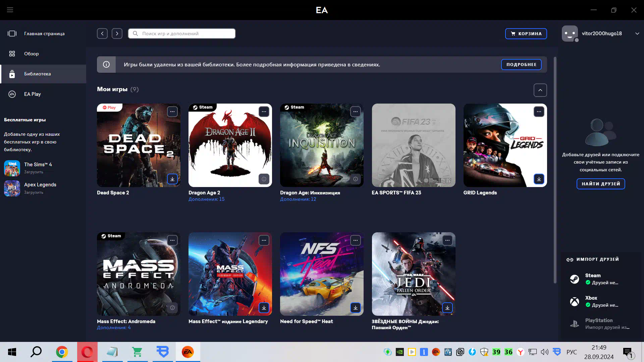The width and height of the screenshot is (644, 362).
Task: Go back with the left arrow button
Action: click(102, 34)
